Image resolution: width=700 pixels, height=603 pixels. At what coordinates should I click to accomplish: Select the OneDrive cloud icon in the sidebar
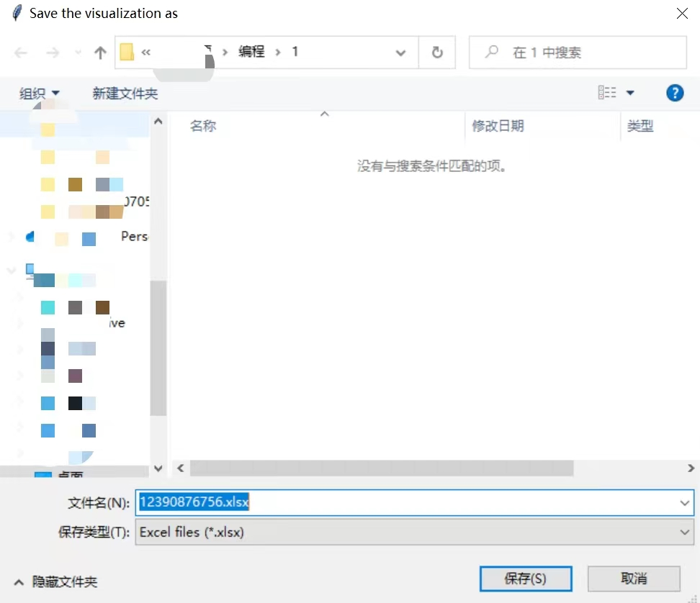point(30,237)
